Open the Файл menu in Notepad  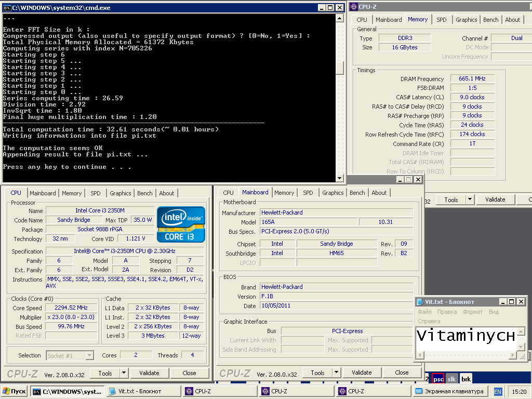point(424,312)
